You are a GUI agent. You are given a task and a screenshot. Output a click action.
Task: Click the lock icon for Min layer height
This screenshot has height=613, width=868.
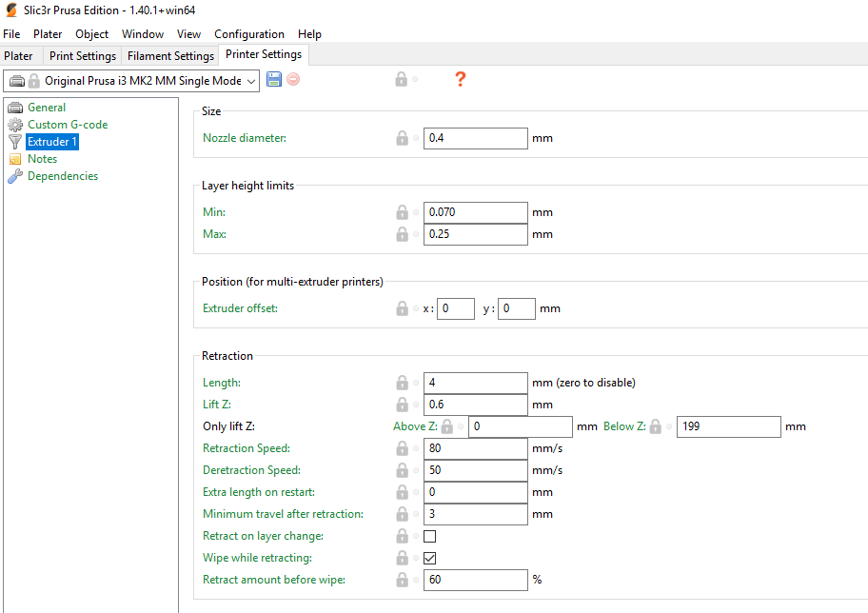click(x=402, y=212)
